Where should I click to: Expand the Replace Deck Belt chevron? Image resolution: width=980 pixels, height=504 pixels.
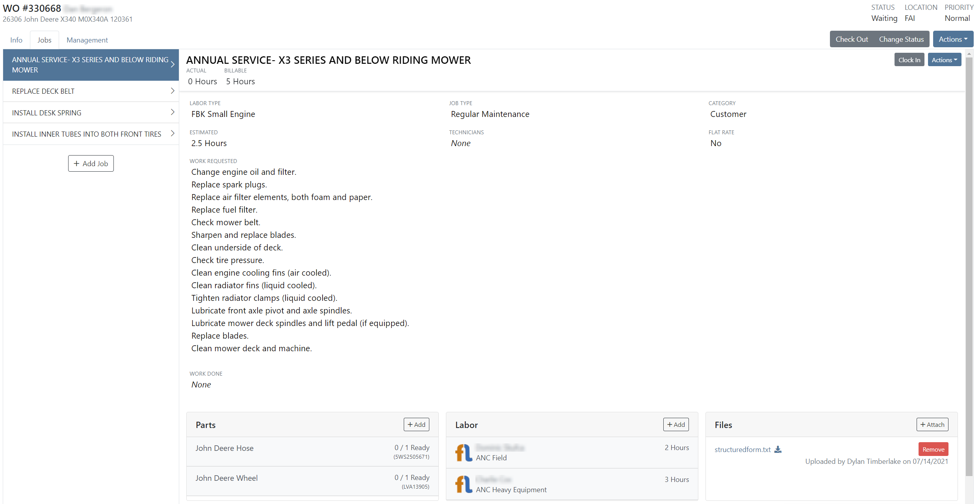(173, 91)
